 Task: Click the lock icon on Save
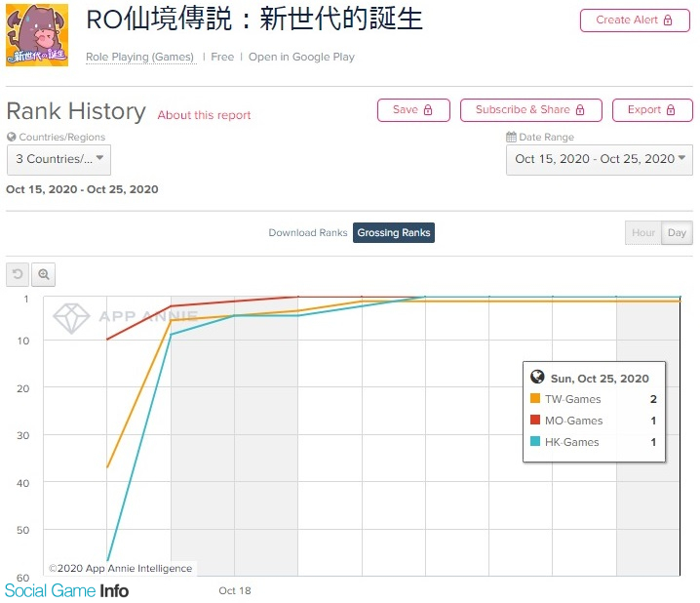(x=428, y=110)
